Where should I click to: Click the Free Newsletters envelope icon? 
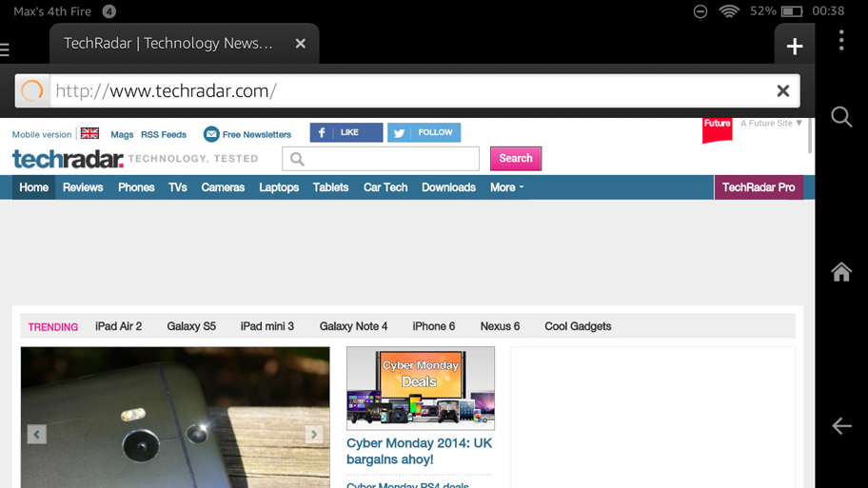coord(211,134)
